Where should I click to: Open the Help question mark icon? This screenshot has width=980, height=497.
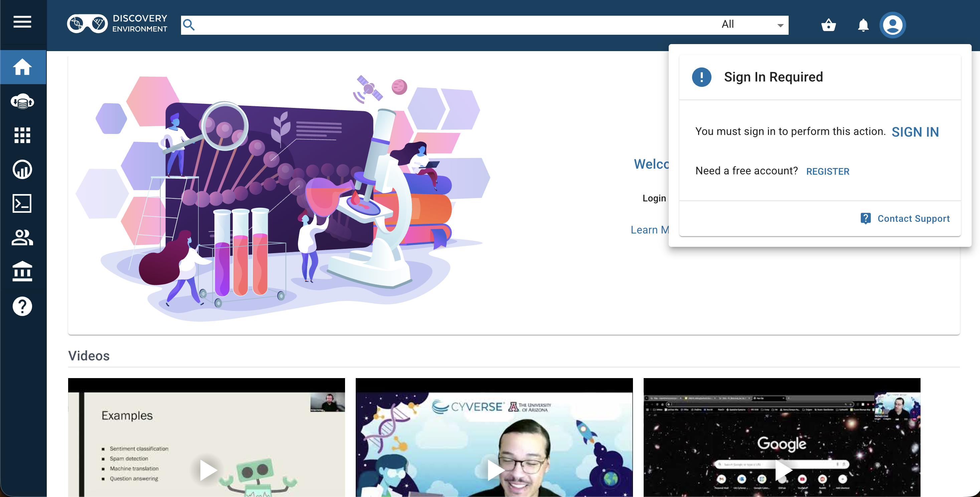[22, 306]
